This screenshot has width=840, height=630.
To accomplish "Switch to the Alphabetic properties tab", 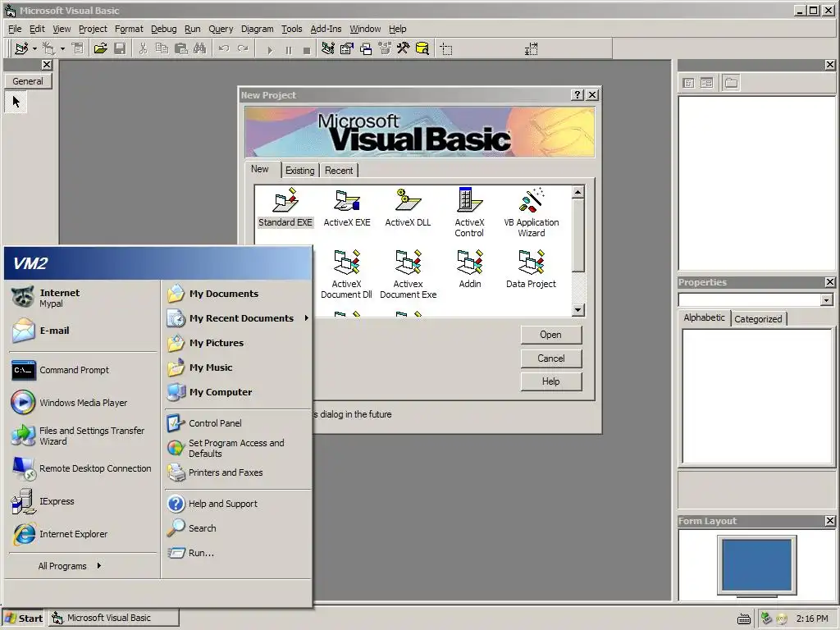I will tap(704, 317).
